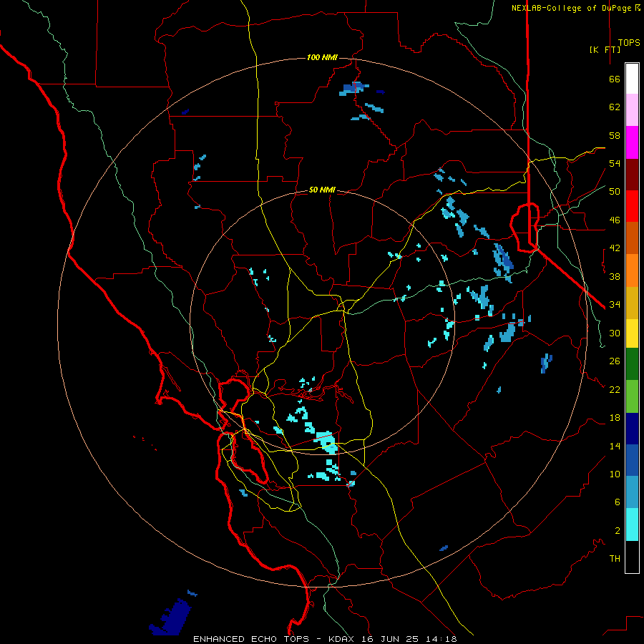644x644 pixels.
Task: Click the legend value 2
Action: (618, 531)
